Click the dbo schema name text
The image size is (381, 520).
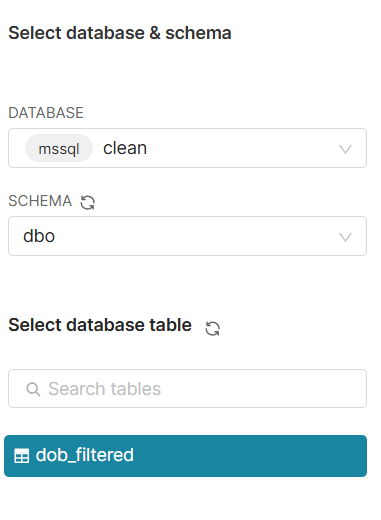(39, 236)
